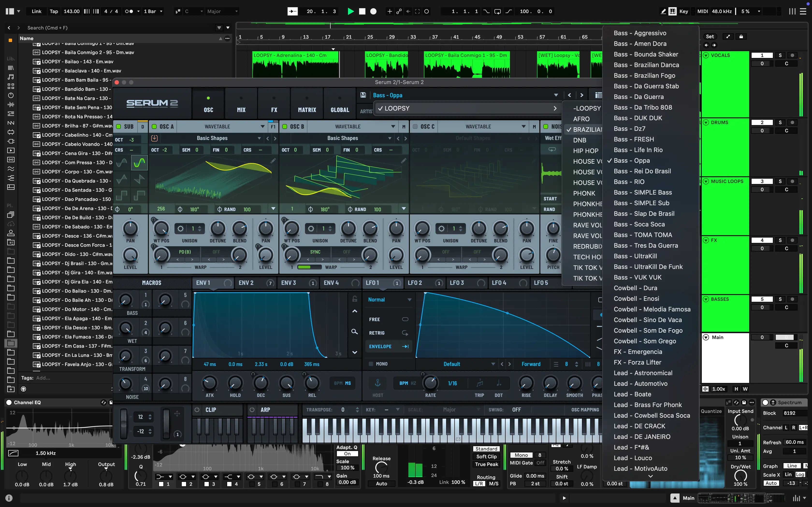This screenshot has width=812, height=507.
Task: Enable the OSC C oscillator
Action: (415, 127)
